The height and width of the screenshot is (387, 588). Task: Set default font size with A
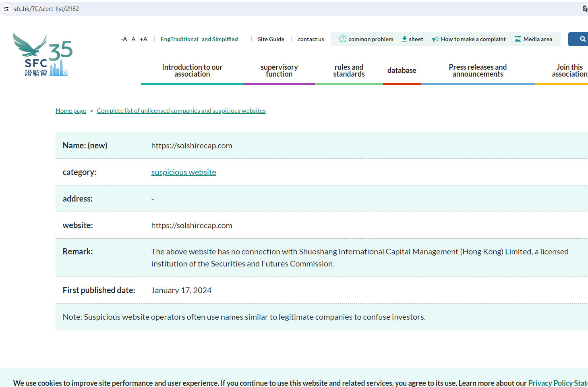click(x=133, y=39)
